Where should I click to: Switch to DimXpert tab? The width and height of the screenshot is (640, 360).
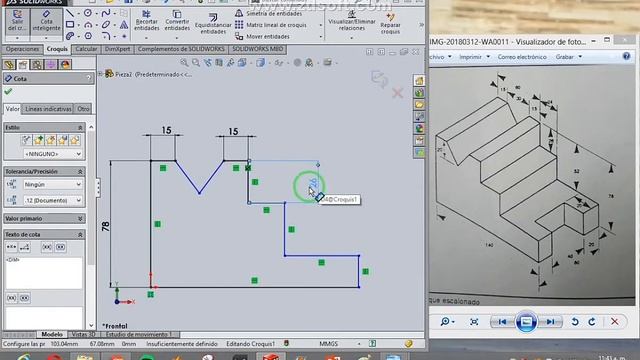coord(118,49)
